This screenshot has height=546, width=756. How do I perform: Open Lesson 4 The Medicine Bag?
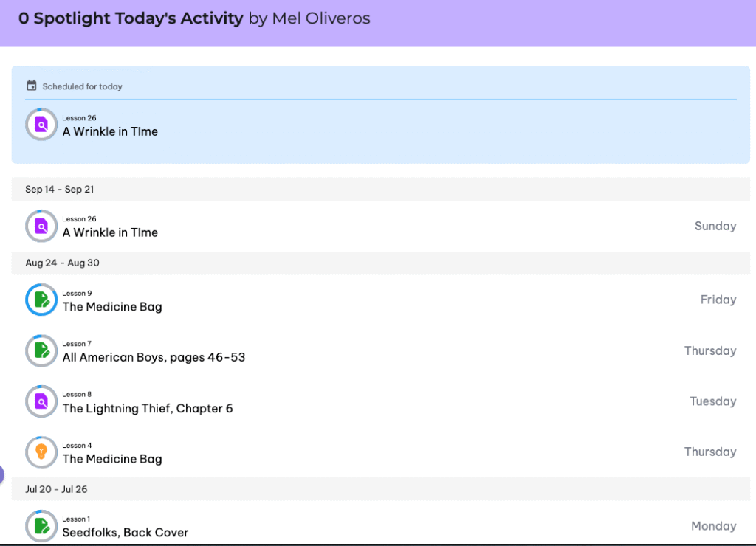coord(112,459)
